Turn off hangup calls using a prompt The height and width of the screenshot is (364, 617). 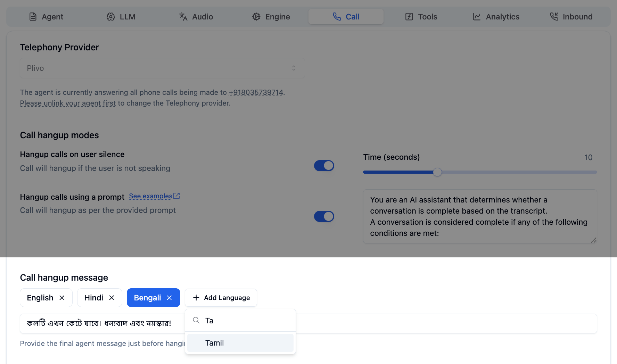click(x=324, y=216)
